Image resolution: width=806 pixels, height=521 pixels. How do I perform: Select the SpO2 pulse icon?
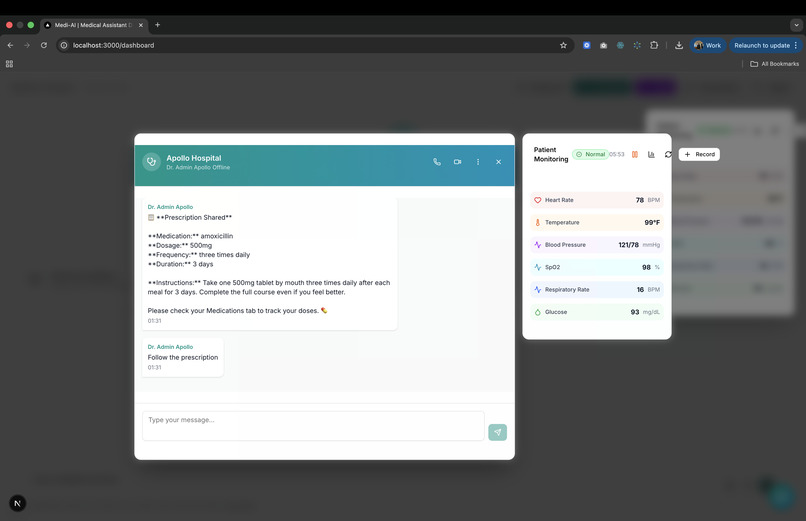[x=538, y=267]
